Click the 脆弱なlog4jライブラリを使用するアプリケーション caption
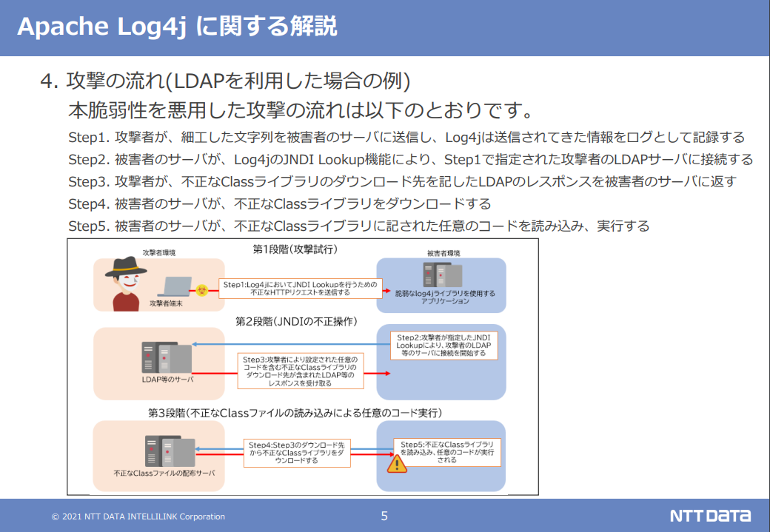Viewport: 770px width, 532px height. click(445, 297)
